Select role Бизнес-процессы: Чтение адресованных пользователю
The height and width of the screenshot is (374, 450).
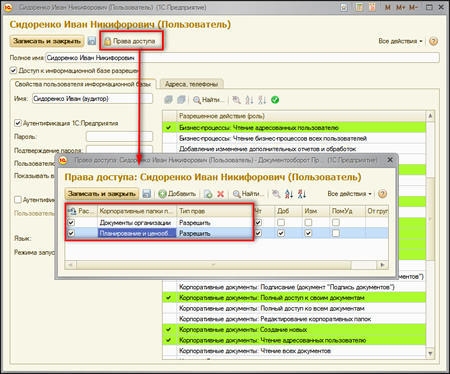click(294, 128)
